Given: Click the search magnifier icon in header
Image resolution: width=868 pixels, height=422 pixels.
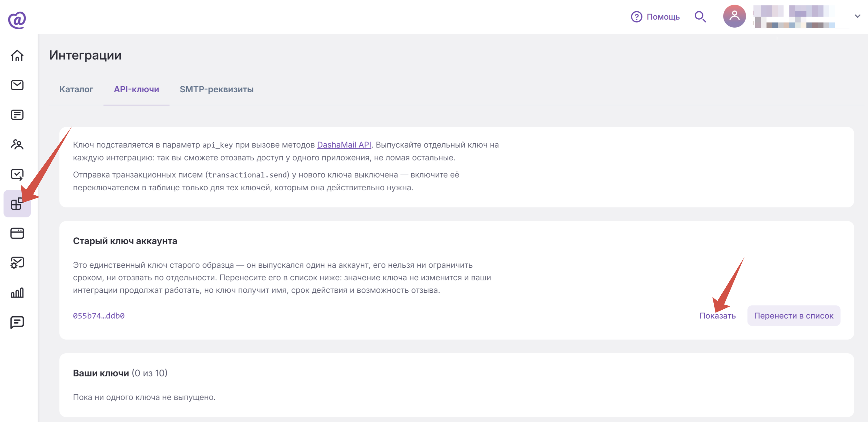Looking at the screenshot, I should (x=700, y=17).
